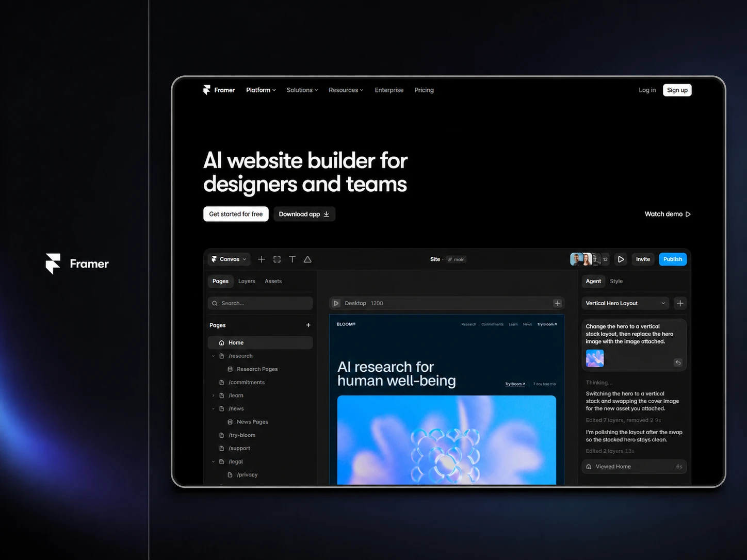Open the Platform menu
This screenshot has height=560, width=747.
(x=261, y=90)
